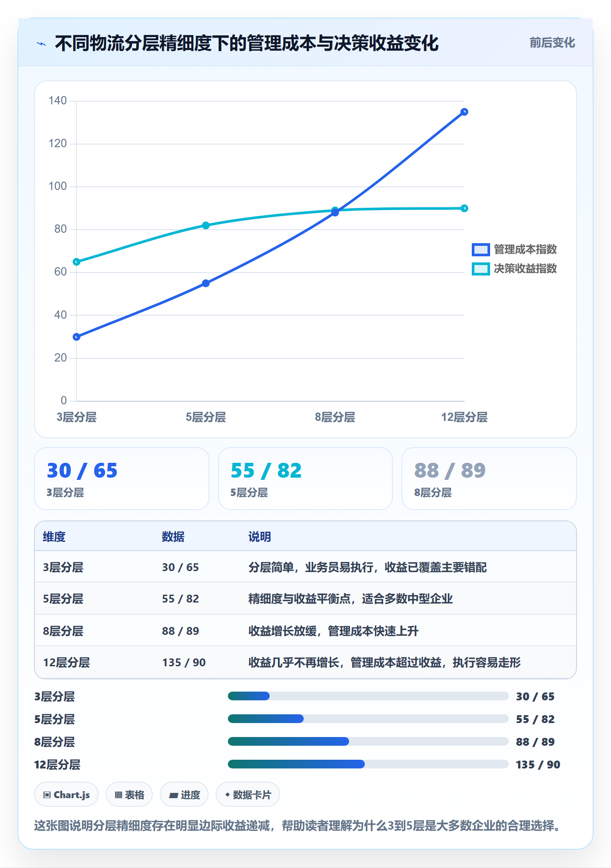The height and width of the screenshot is (868, 611).
Task: Click the chart title heading text
Action: click(x=247, y=43)
